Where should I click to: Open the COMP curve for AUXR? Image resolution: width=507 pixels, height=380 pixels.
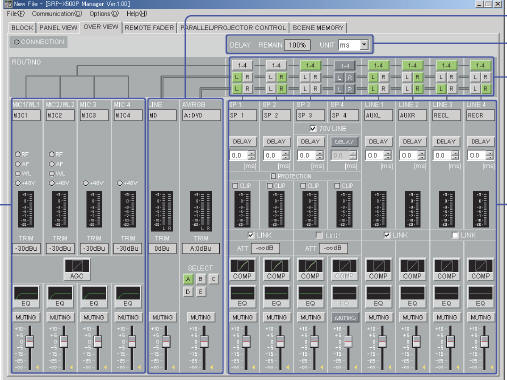(x=412, y=269)
